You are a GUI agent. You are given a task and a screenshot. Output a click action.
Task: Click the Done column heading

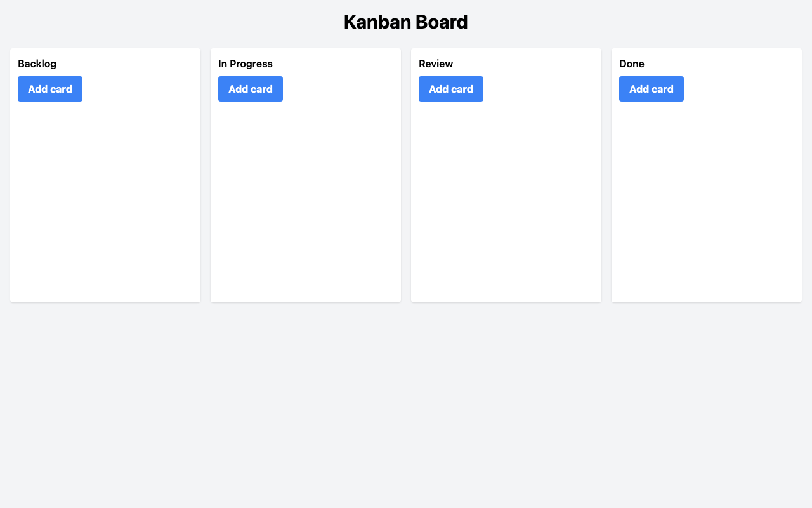[632, 63]
